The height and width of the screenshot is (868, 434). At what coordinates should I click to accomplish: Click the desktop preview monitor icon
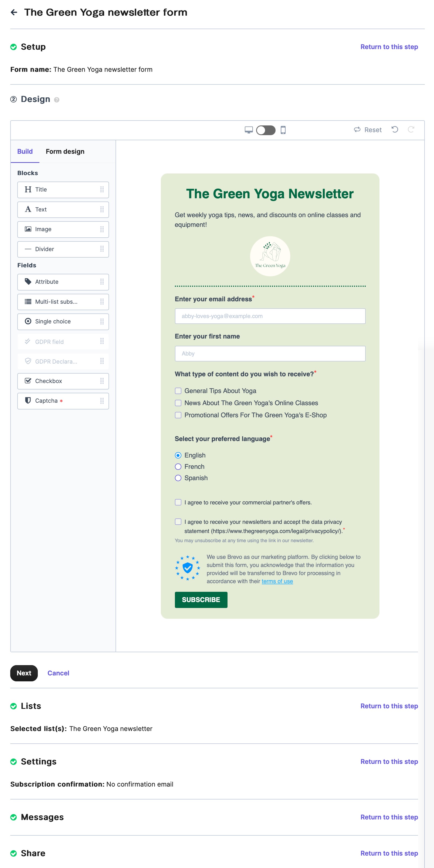pos(249,130)
